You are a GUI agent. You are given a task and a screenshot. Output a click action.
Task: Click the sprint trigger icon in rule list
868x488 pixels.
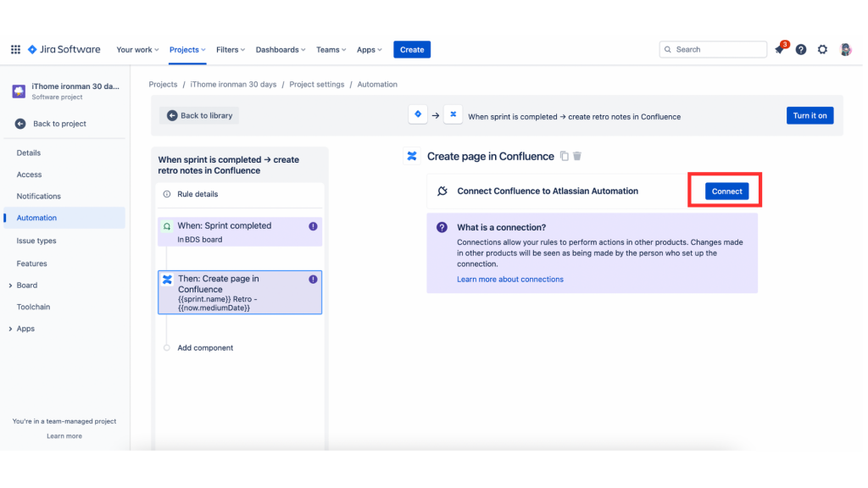tap(167, 226)
